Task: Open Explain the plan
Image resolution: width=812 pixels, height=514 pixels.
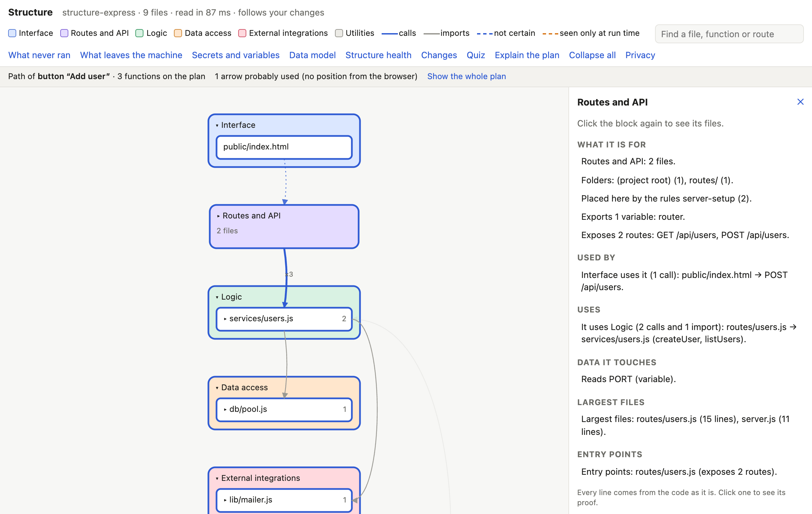Action: coord(527,55)
